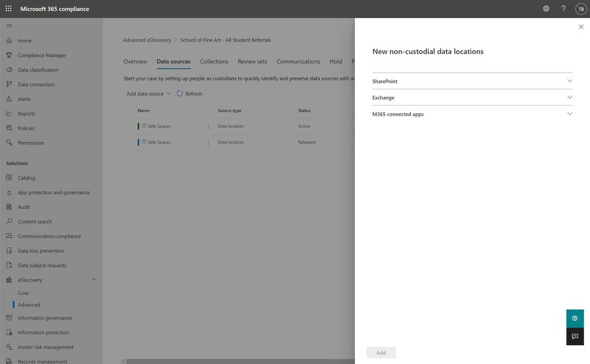Expand the M365 connected apps chevron
The height and width of the screenshot is (364, 590).
570,113
